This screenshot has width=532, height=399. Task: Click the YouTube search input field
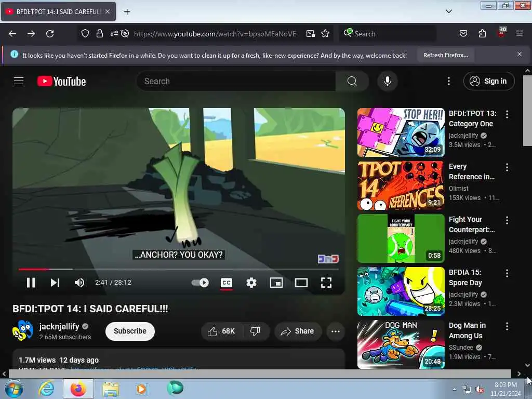click(236, 81)
